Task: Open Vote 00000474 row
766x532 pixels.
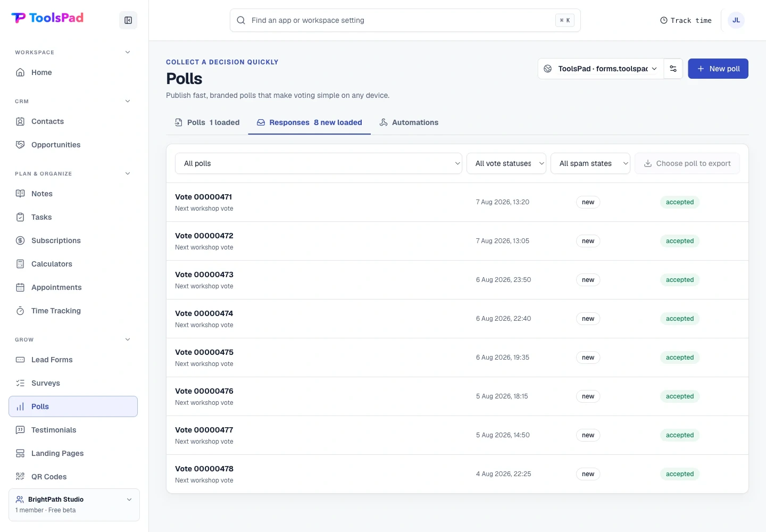Action: (x=457, y=319)
